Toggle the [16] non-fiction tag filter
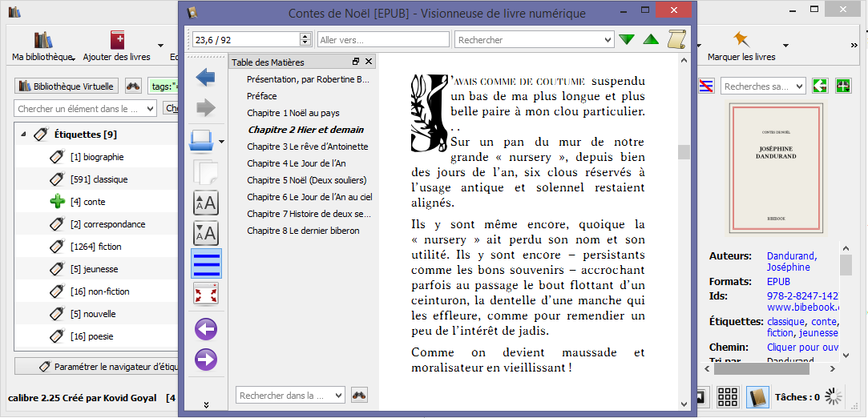 [99, 292]
